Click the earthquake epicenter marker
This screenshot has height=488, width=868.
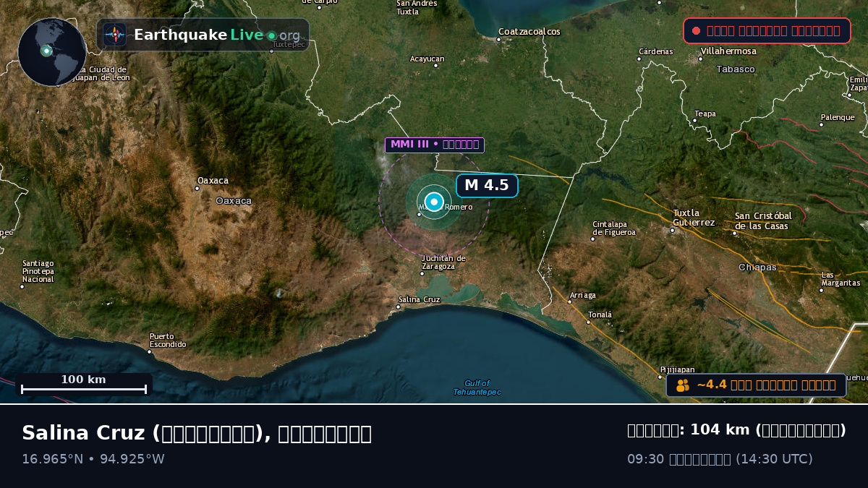tap(434, 202)
